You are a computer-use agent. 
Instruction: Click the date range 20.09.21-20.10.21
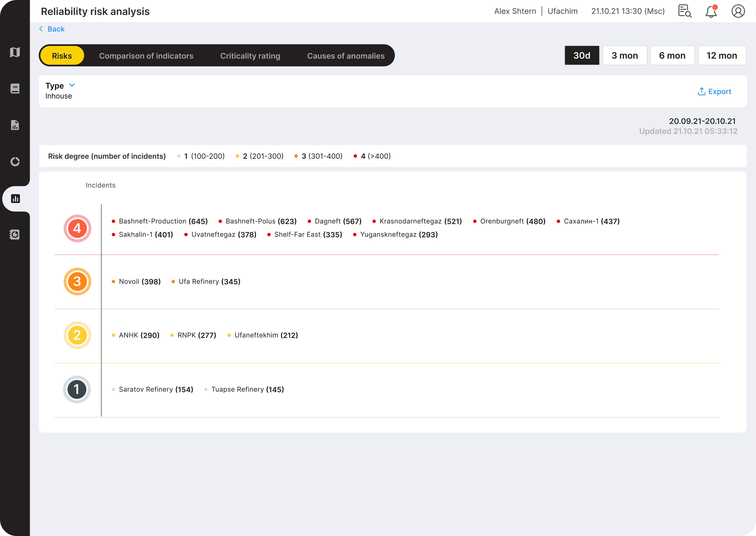(x=702, y=121)
